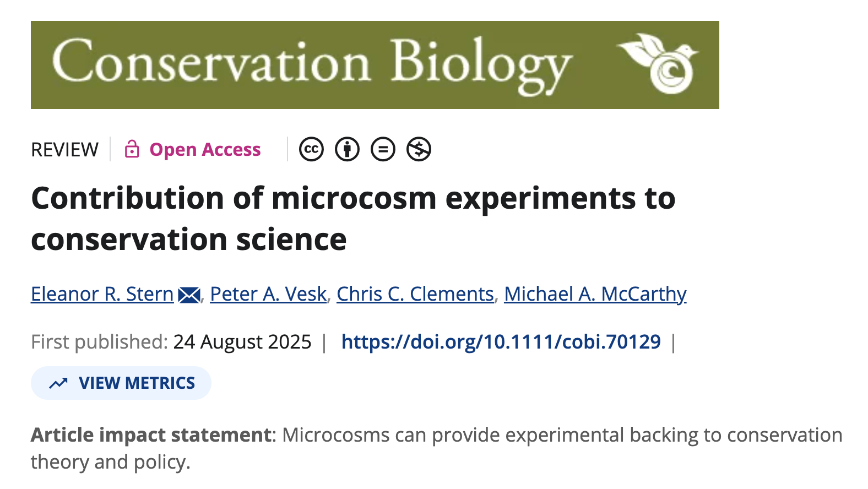
Task: Click the no-derivatives equals sign icon
Action: [x=383, y=149]
